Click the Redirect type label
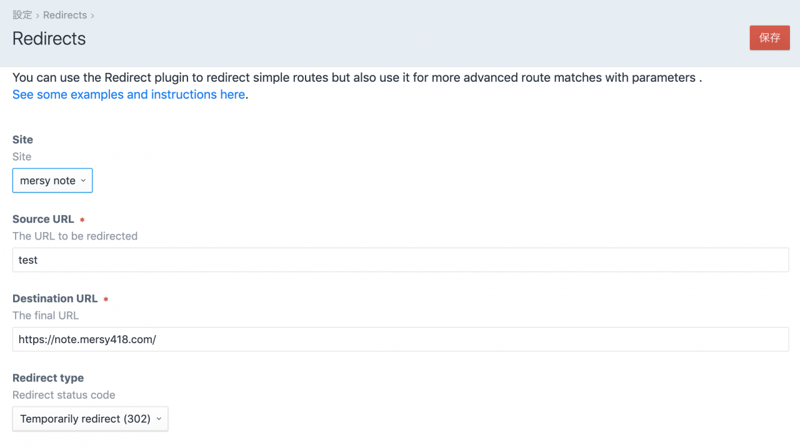Screen dimensions: 800x448 [48, 378]
